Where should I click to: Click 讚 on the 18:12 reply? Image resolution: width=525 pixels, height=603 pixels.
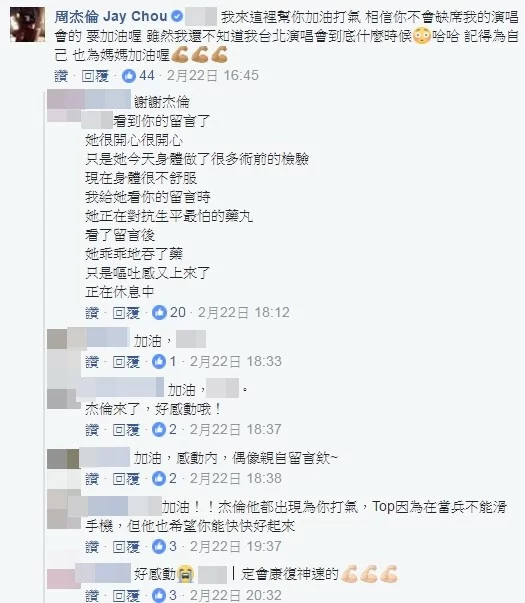pyautogui.click(x=92, y=313)
